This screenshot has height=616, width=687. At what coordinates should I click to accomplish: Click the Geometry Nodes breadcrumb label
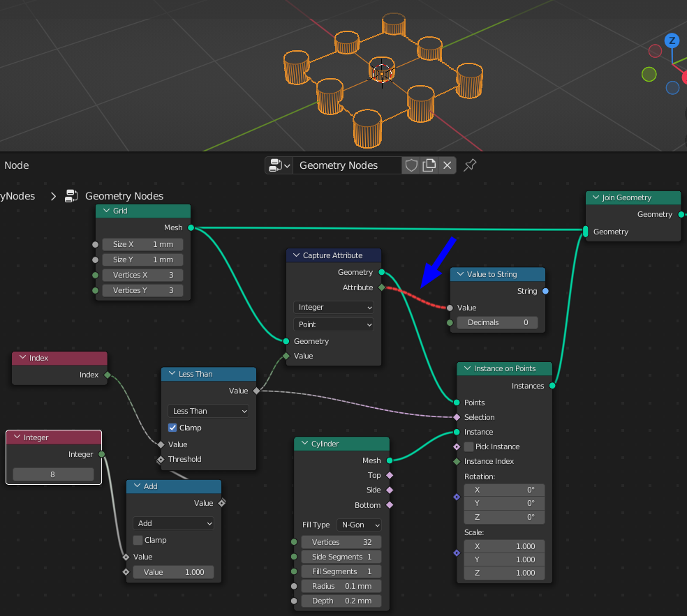click(124, 196)
